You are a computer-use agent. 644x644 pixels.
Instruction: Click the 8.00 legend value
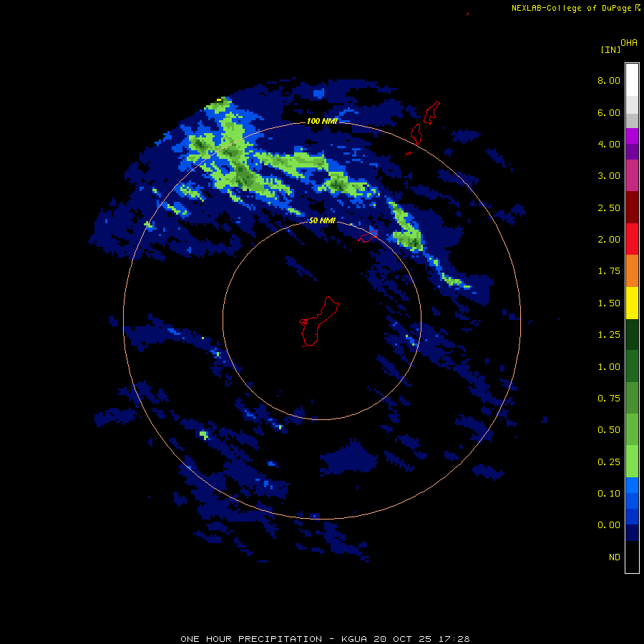[x=609, y=80]
